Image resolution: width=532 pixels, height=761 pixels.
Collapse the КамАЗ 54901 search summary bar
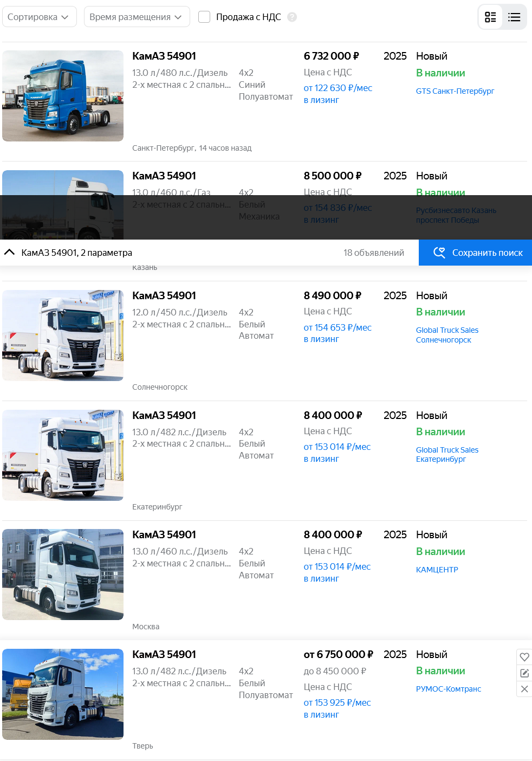[9, 253]
